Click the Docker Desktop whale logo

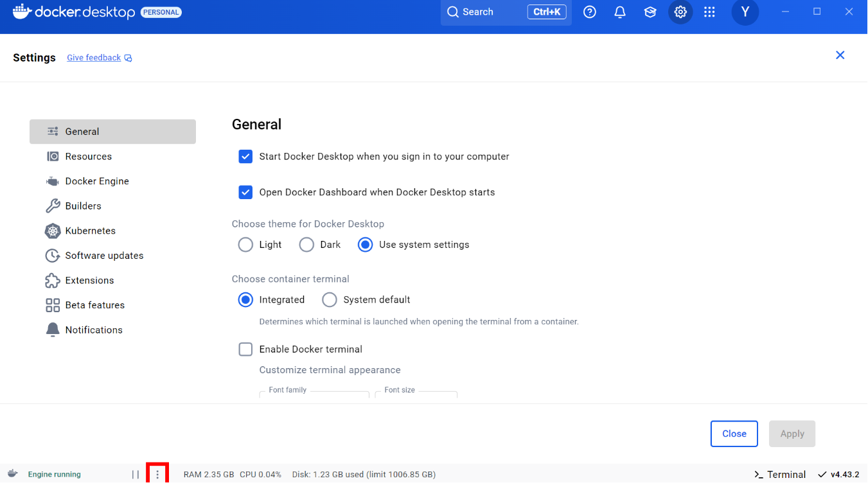point(22,12)
